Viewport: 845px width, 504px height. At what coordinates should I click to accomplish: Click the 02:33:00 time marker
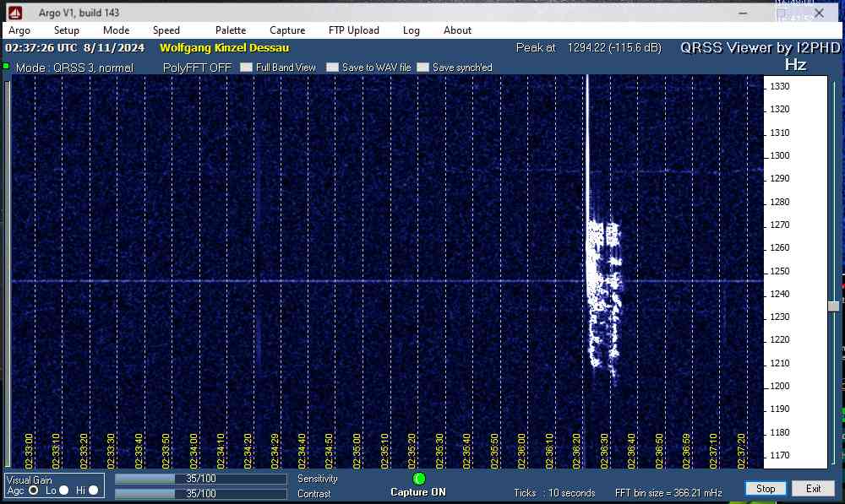point(29,451)
